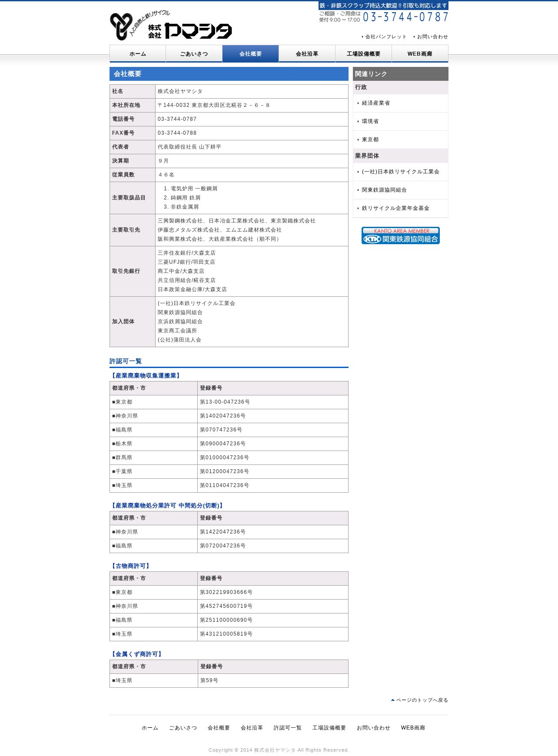Image resolution: width=558 pixels, height=756 pixels.
Task: Click the 【古物商許可】 heading
Action: point(130,566)
